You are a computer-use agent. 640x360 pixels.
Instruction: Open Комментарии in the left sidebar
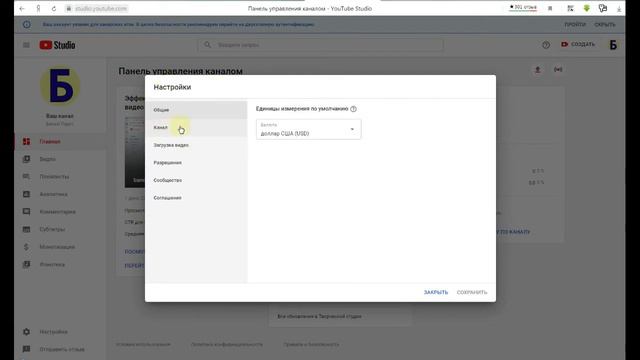point(60,212)
